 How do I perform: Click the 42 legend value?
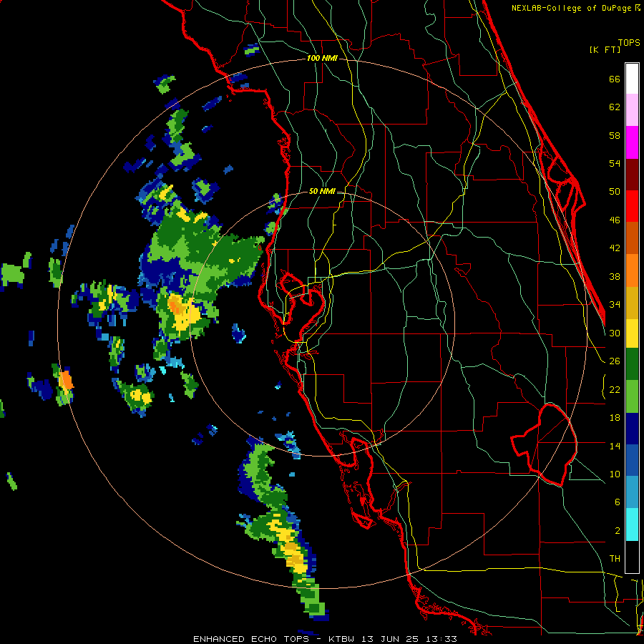click(x=615, y=248)
